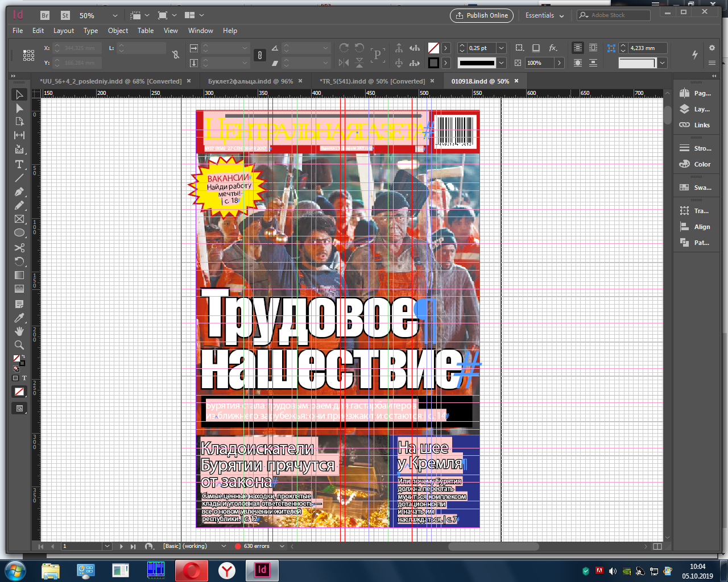Open the Layers panel
The width and height of the screenshot is (728, 582).
[696, 109]
